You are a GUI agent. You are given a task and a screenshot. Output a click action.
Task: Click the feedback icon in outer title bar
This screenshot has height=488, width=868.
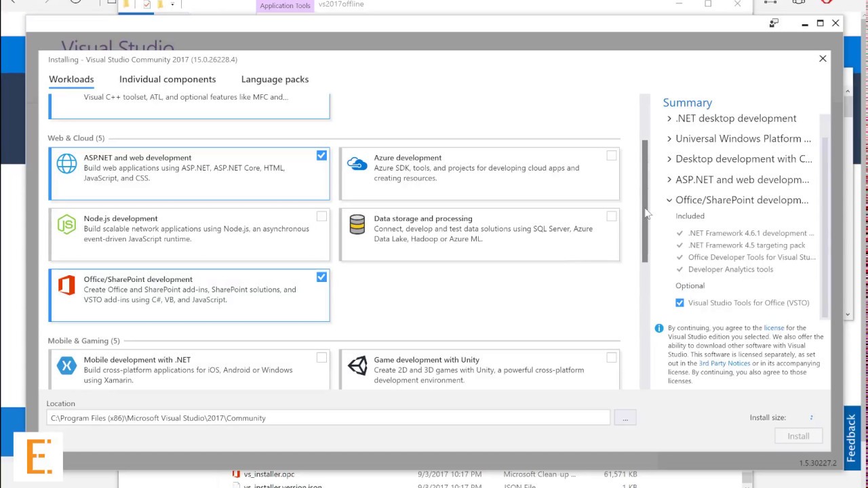[x=774, y=23]
